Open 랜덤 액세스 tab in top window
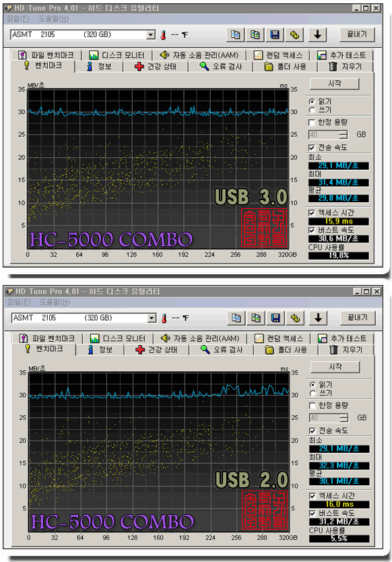This screenshot has height=562, width=392. pos(278,55)
